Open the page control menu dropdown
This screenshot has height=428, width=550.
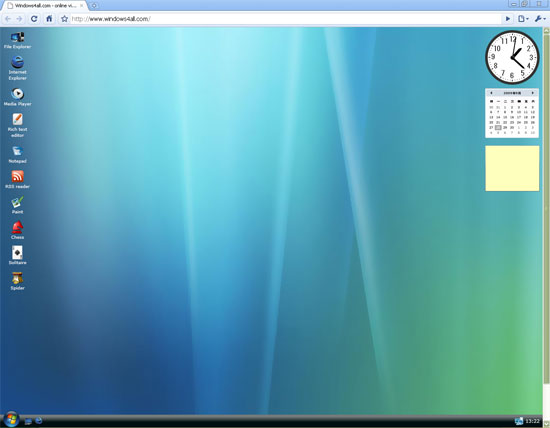tap(523, 19)
